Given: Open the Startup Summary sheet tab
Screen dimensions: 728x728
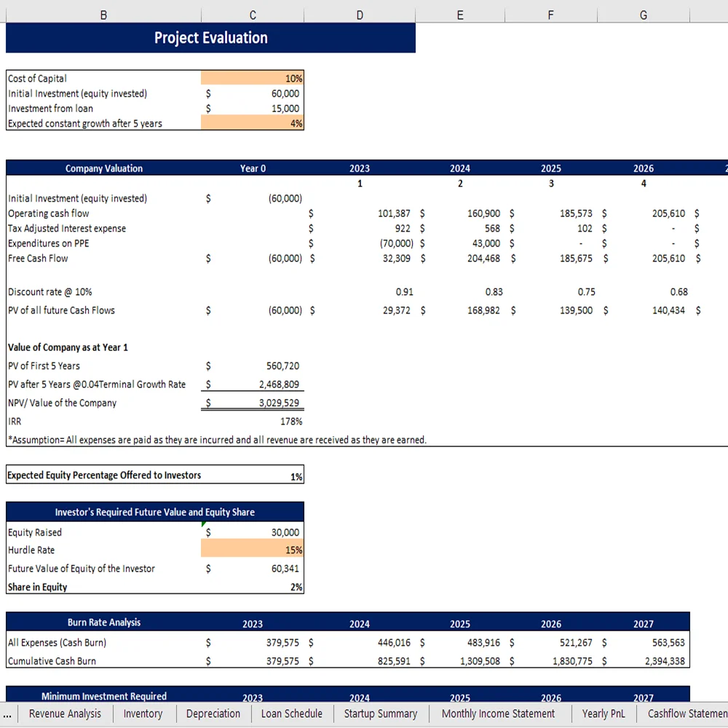Looking at the screenshot, I should point(381,713).
